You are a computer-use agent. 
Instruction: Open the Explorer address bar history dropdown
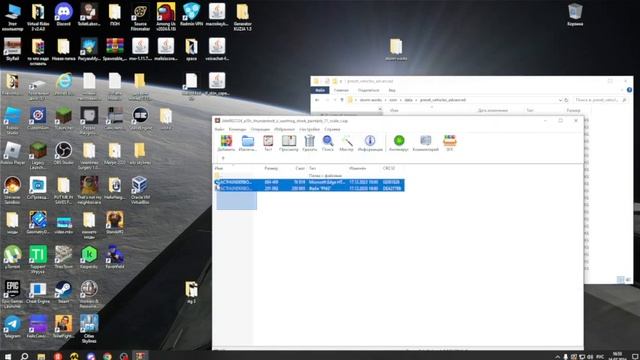[560, 100]
